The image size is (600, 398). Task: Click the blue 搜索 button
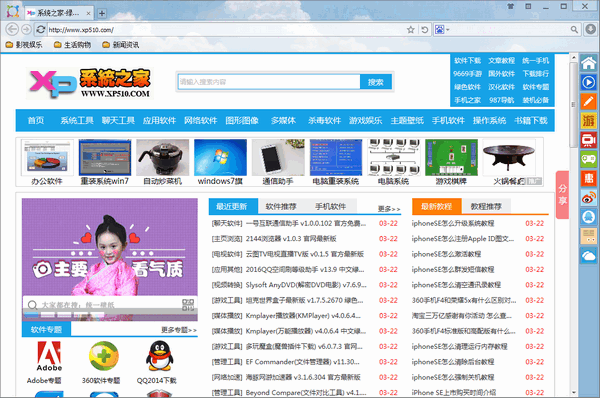click(x=376, y=82)
